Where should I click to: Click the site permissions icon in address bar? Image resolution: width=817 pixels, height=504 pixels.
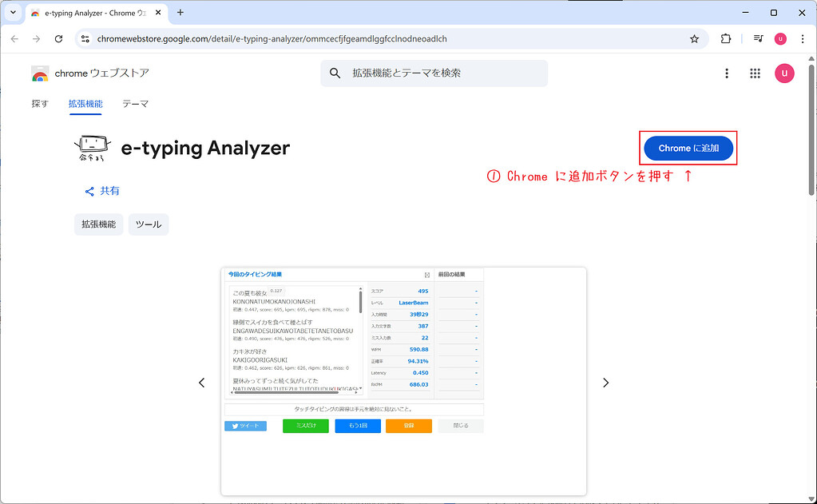pos(85,38)
